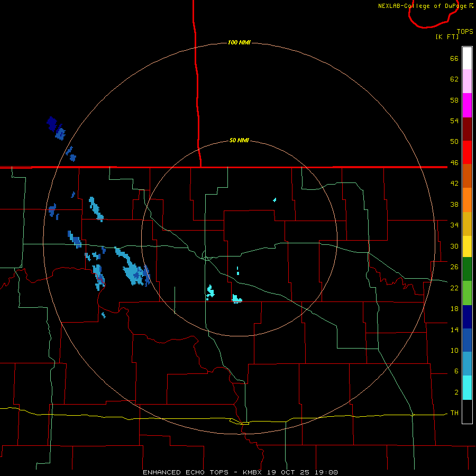Click the 50 NMI range ring label

click(x=239, y=140)
